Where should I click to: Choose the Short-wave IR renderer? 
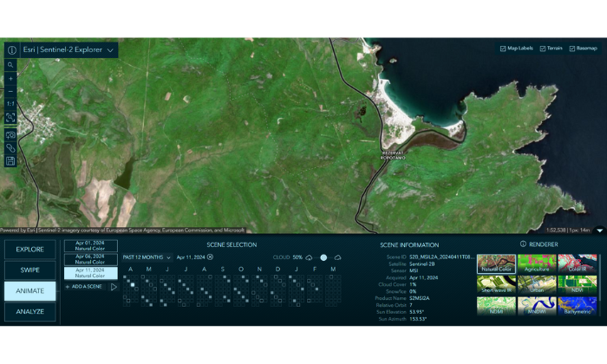click(496, 285)
